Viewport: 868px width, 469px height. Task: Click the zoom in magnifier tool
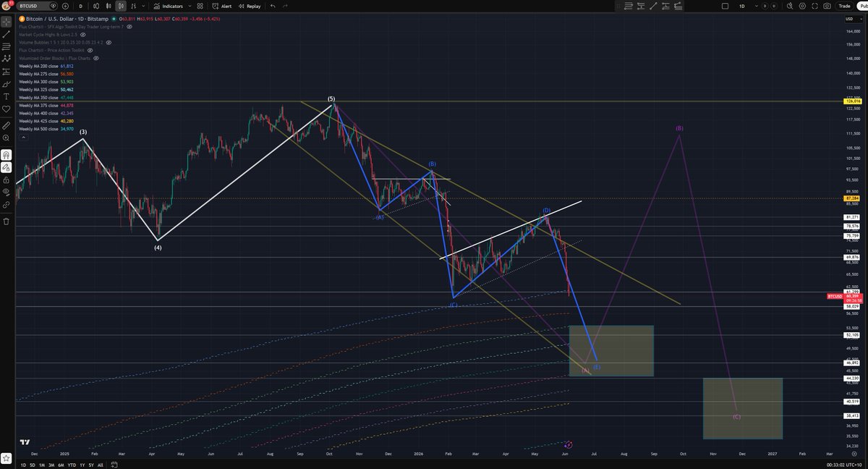coord(7,138)
